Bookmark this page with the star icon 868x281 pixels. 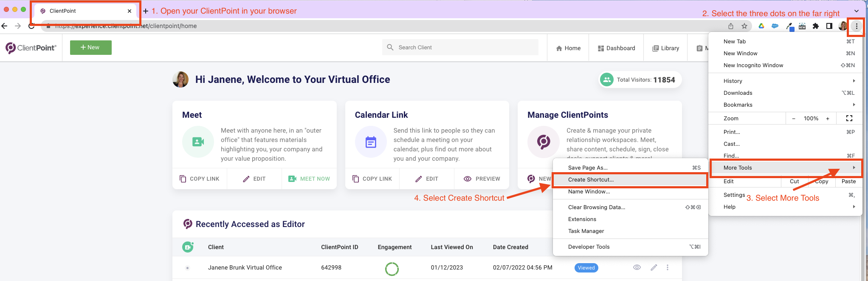pyautogui.click(x=744, y=26)
